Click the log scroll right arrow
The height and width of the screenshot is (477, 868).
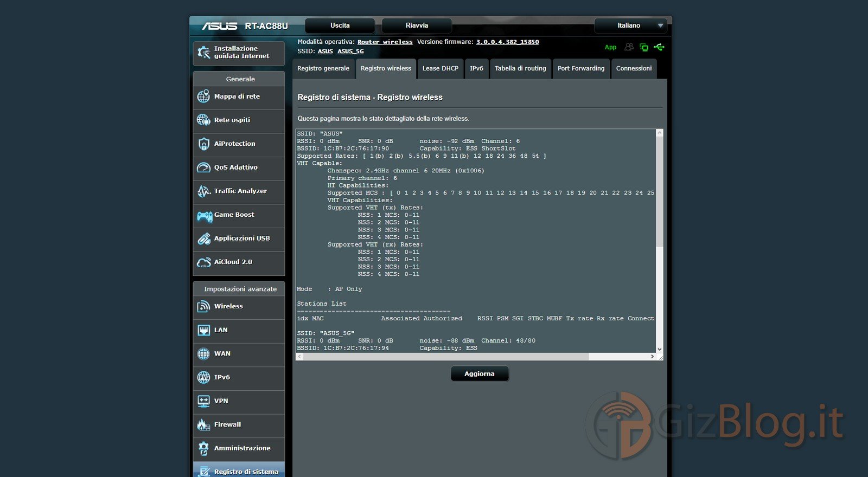click(x=652, y=357)
